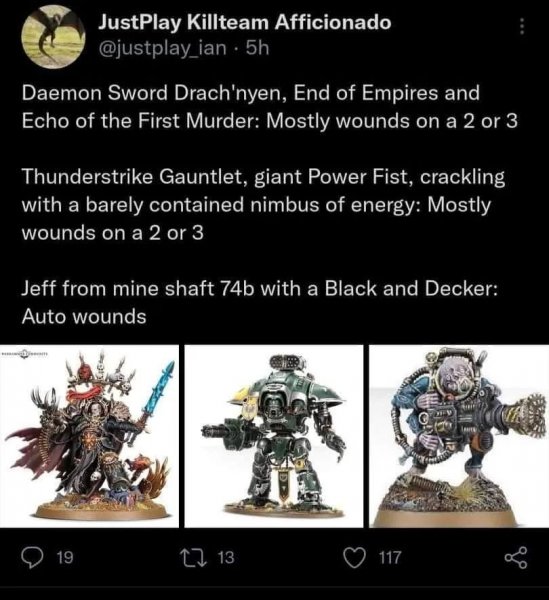Select the Thunderstrike Gauntlet paragraph text
This screenshot has height=600, width=549.
click(263, 205)
